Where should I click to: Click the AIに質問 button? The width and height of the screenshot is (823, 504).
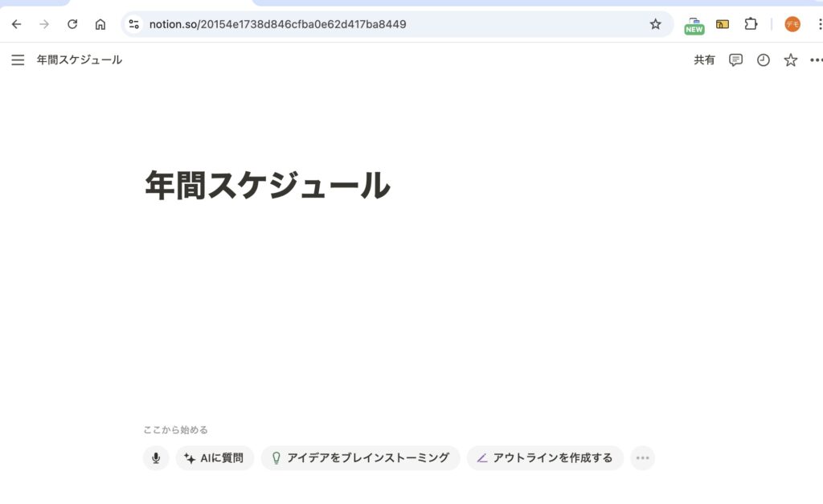tap(215, 458)
